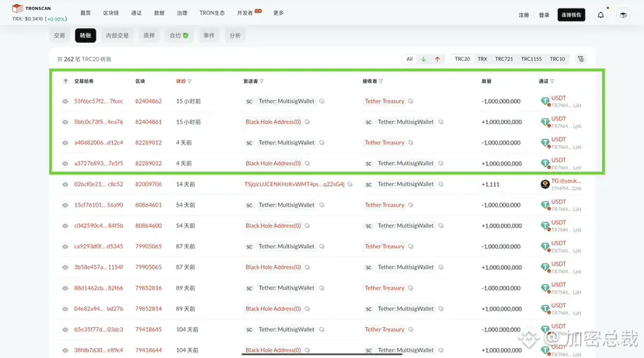
Task: Copy Black Hole Address in a3727b893 row
Action: (307, 163)
